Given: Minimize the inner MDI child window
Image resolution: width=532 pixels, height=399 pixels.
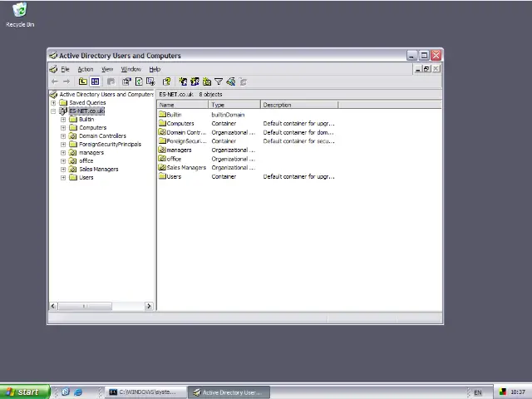Looking at the screenshot, I should point(418,69).
